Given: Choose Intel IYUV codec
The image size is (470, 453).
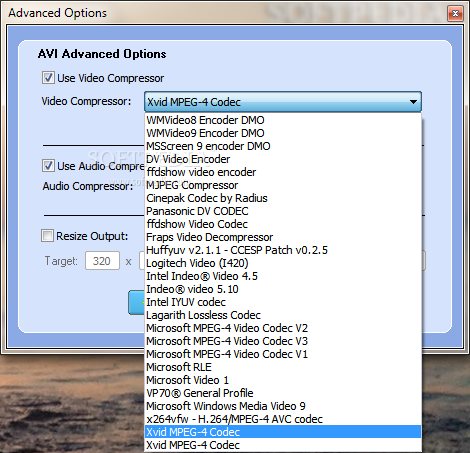Looking at the screenshot, I should tap(283, 302).
